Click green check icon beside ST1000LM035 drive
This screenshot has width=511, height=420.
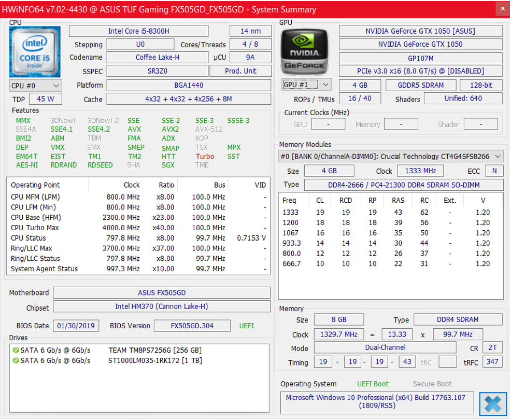pyautogui.click(x=15, y=360)
